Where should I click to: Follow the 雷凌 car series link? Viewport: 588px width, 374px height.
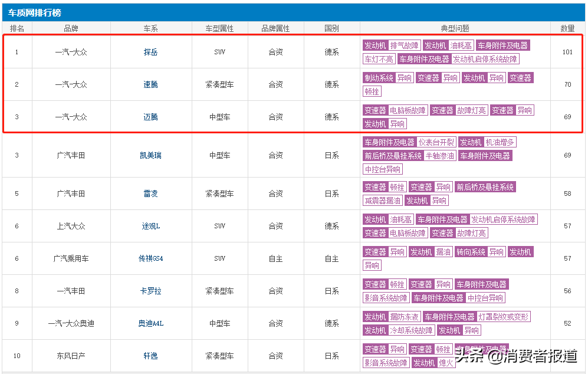coord(150,193)
